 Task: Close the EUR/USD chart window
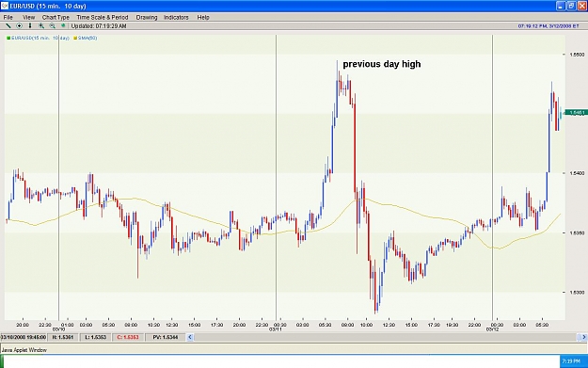coord(582,6)
